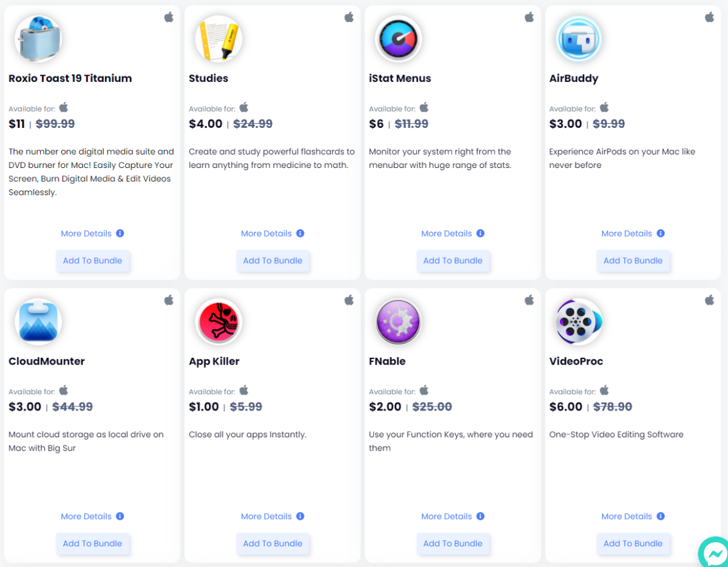728x567 pixels.
Task: Open More Details for Studies
Action: pyautogui.click(x=266, y=233)
